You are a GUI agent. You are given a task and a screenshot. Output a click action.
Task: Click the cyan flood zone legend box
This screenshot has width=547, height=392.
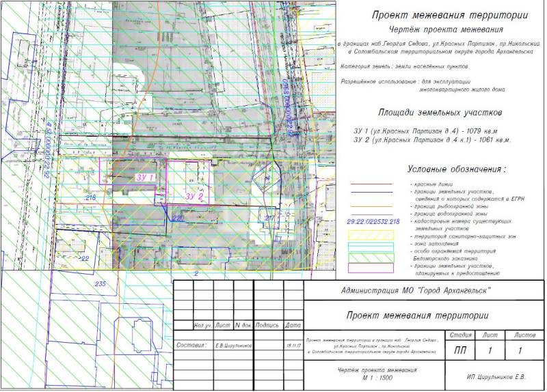[371, 245]
